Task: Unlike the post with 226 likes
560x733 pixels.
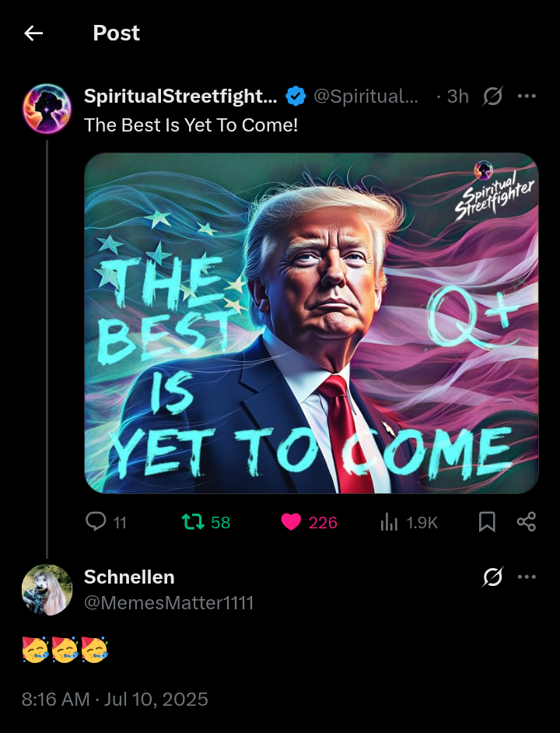Action: click(x=291, y=522)
